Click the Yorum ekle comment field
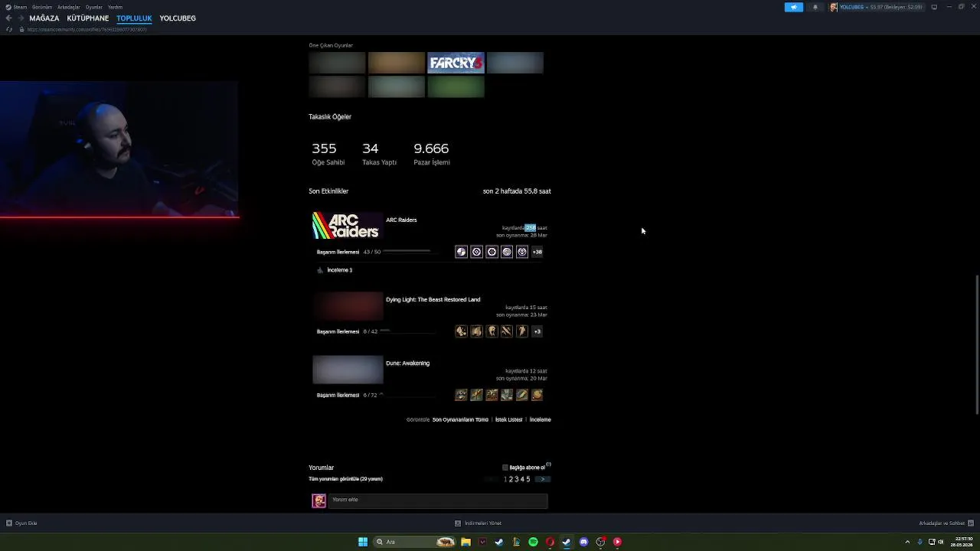 point(438,500)
